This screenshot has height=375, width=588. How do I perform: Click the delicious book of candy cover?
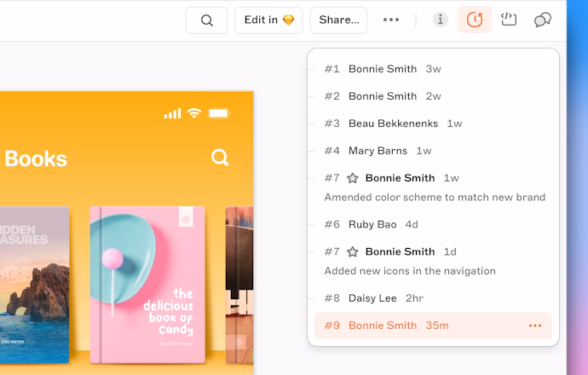(147, 284)
